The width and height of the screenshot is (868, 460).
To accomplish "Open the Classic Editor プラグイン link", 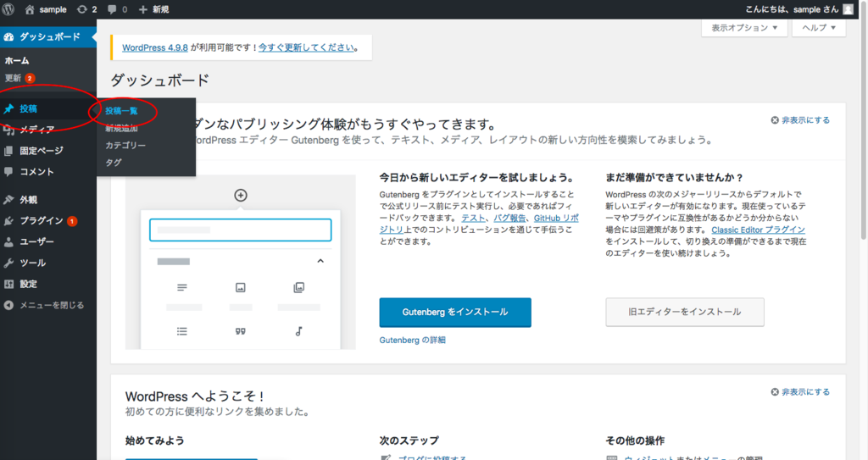I will (759, 230).
